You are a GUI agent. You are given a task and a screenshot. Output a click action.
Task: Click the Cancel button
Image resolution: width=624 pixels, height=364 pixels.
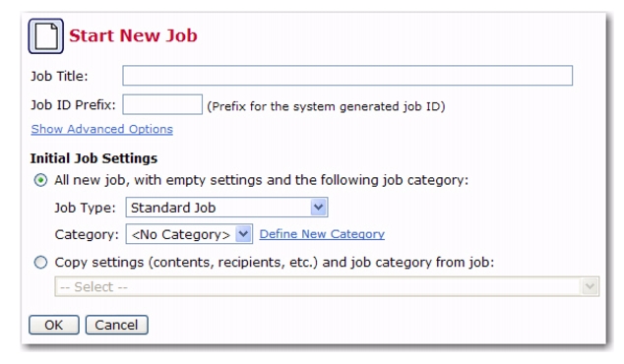pos(116,325)
